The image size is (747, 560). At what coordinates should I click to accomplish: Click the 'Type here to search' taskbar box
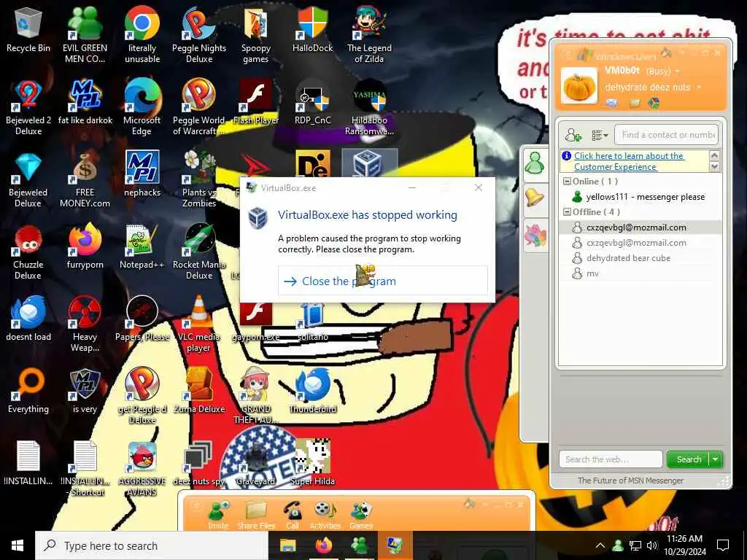[152, 545]
